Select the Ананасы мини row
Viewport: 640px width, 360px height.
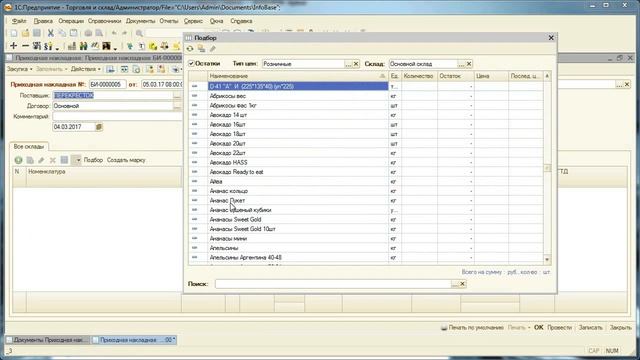coord(366,238)
